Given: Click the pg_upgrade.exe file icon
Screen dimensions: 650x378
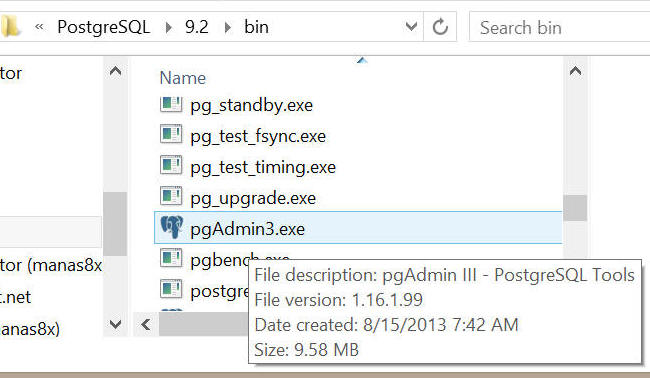Looking at the screenshot, I should pyautogui.click(x=171, y=196).
